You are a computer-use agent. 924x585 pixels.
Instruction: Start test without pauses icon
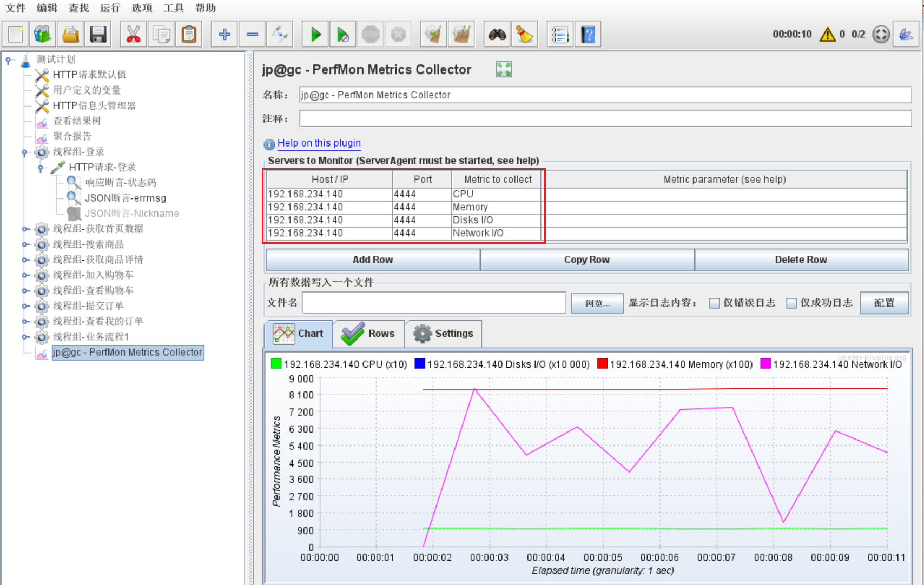click(343, 35)
